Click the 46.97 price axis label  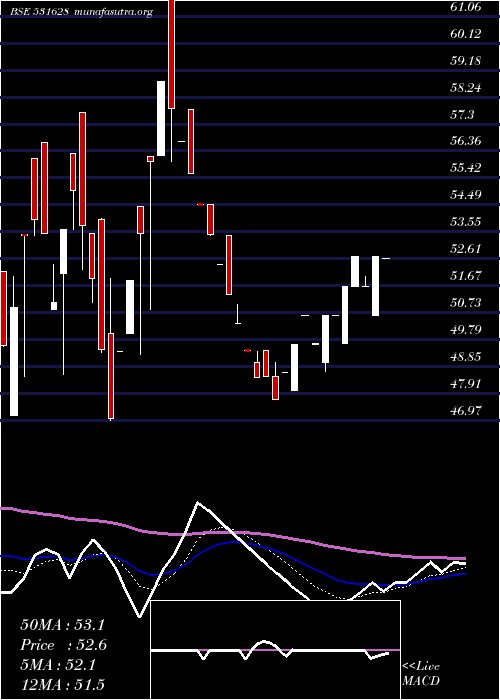(x=466, y=410)
